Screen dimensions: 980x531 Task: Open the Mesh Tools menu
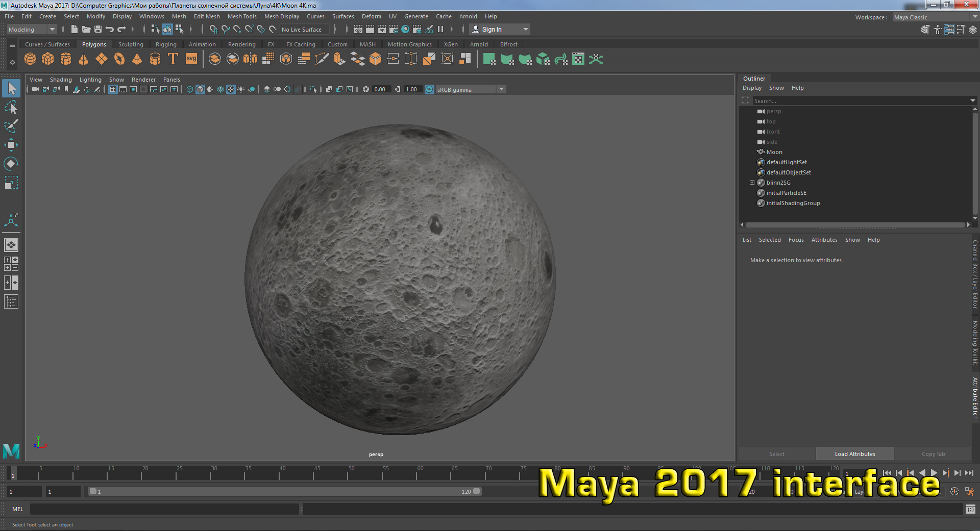242,16
